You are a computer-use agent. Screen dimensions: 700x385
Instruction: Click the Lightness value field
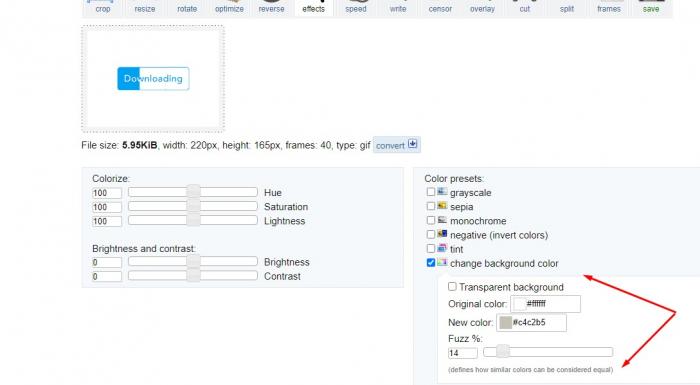point(107,222)
